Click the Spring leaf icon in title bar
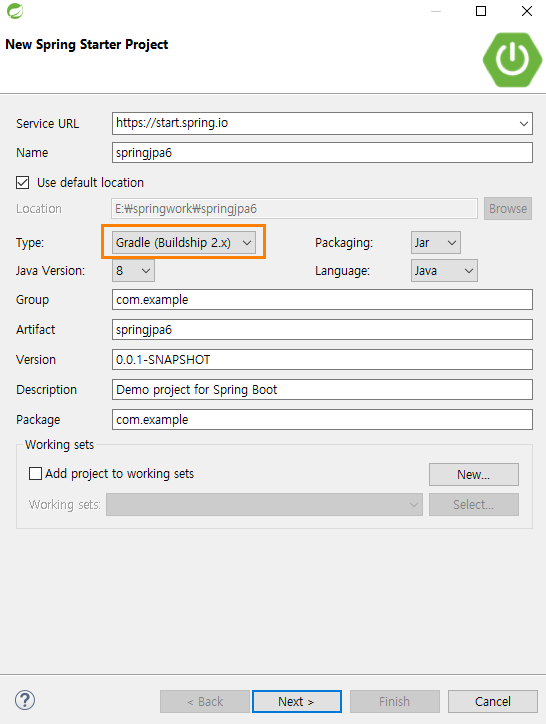This screenshot has height=724, width=546. [x=15, y=11]
